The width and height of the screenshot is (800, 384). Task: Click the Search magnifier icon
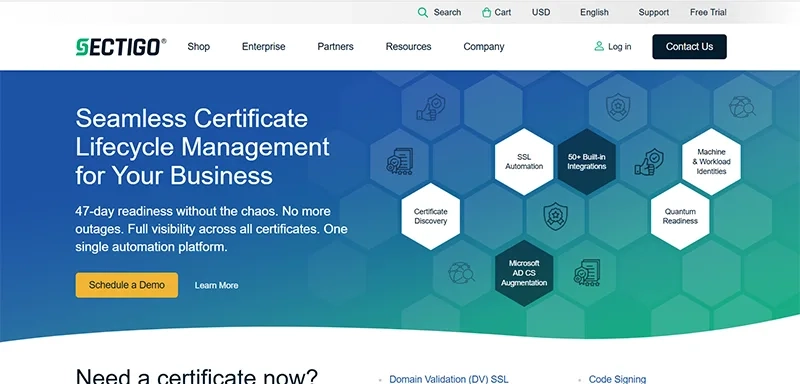422,12
